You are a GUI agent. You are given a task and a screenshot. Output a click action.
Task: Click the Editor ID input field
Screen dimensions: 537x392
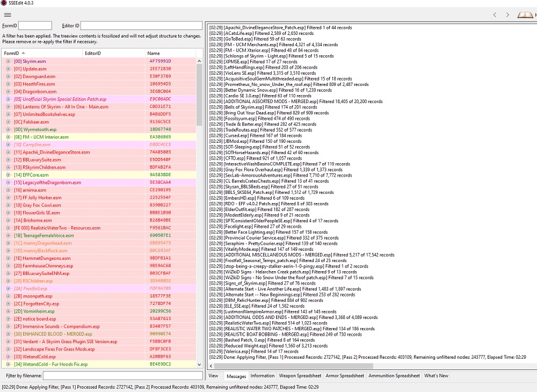[x=141, y=26]
